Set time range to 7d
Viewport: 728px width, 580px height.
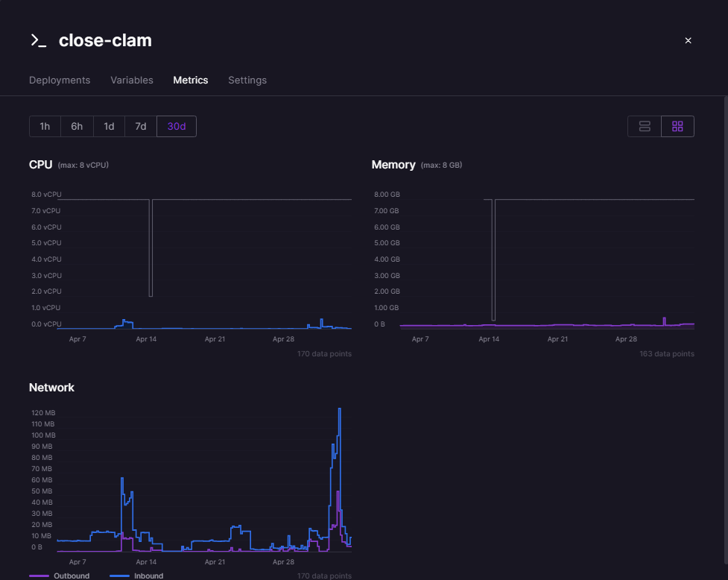pos(141,126)
